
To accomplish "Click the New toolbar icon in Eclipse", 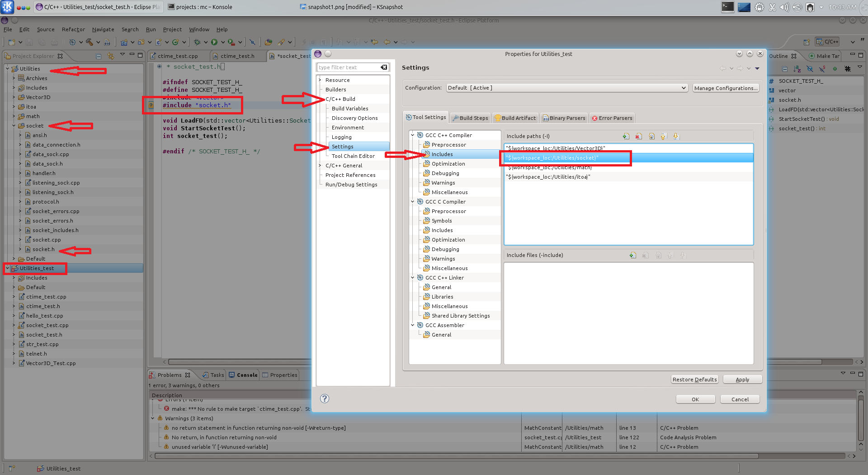I will (x=11, y=42).
